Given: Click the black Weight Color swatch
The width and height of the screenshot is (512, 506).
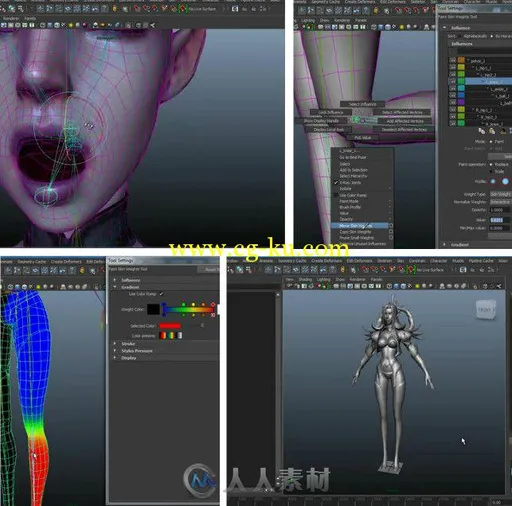Looking at the screenshot, I should [x=153, y=310].
